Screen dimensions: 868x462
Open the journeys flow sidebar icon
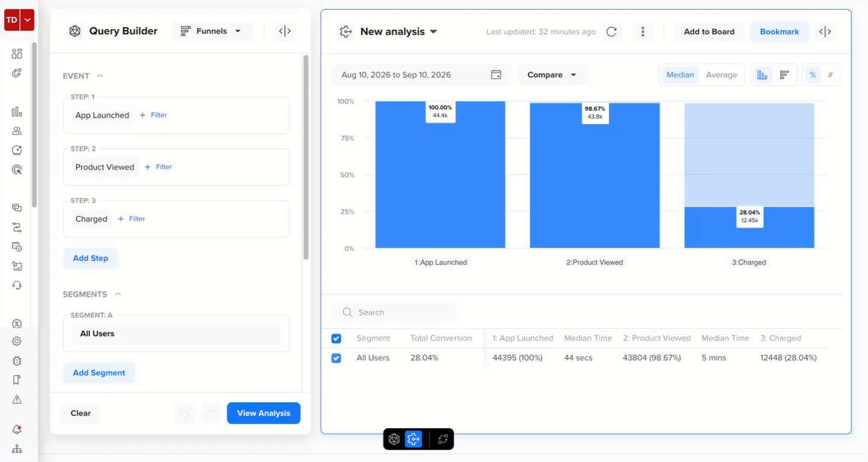pyautogui.click(x=17, y=227)
